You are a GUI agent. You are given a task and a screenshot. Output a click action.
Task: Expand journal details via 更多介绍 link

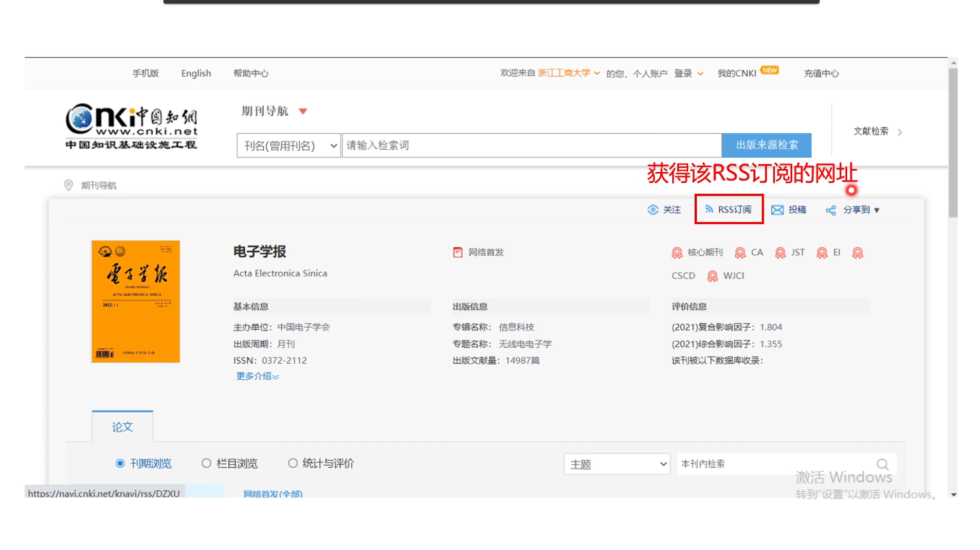click(x=256, y=376)
